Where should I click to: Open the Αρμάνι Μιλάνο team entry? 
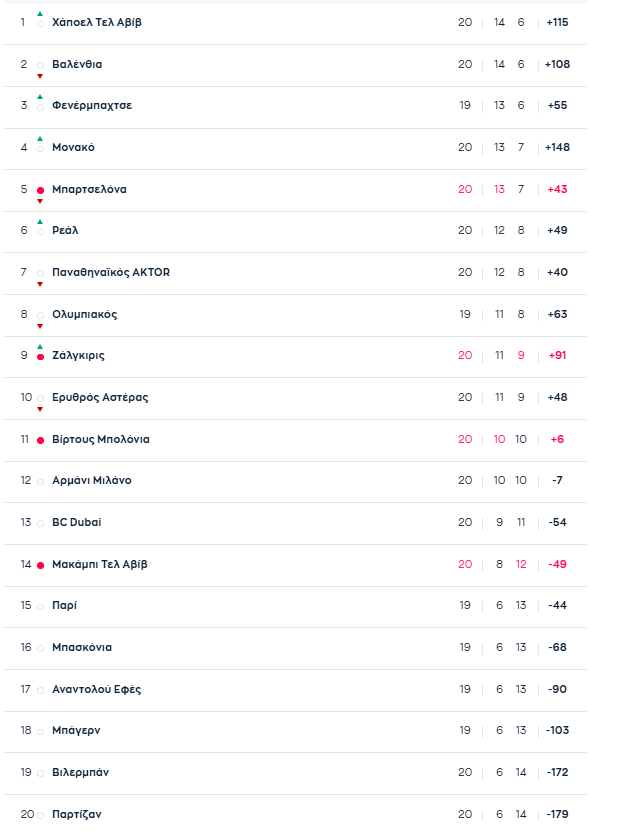point(92,481)
